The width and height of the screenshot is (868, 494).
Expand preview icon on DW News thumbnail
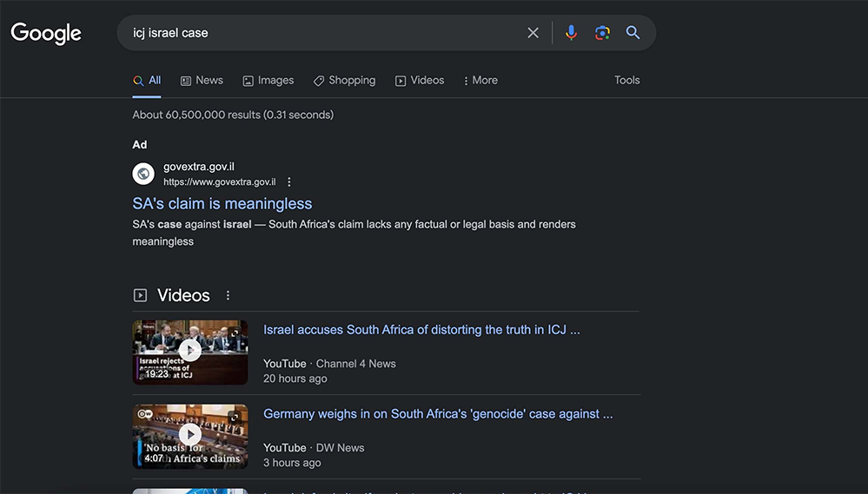[235, 417]
